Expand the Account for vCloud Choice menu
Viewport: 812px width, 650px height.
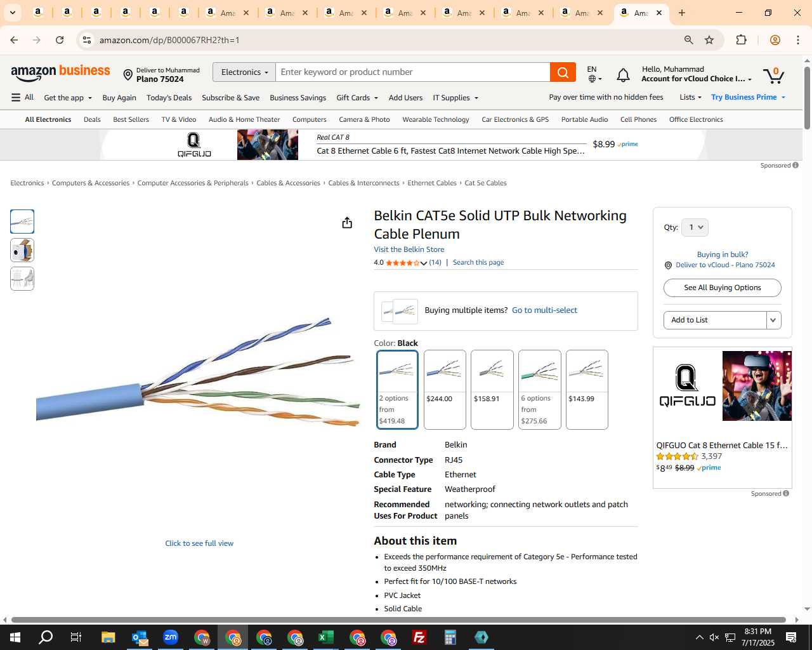(697, 79)
